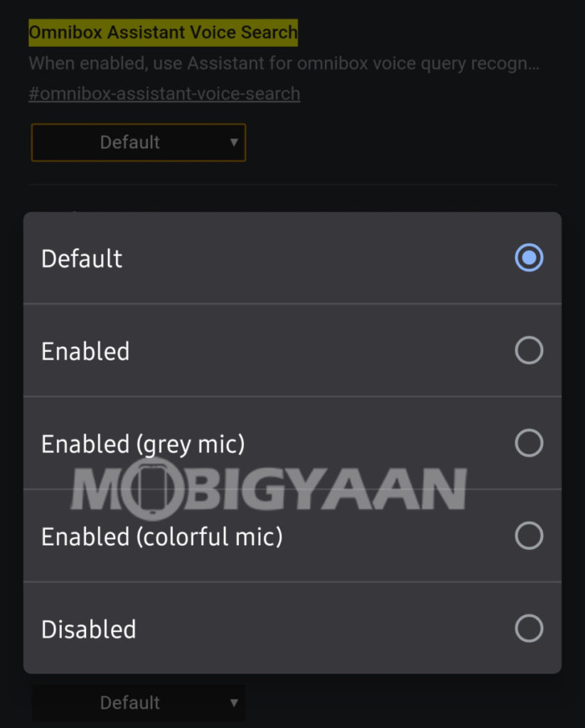Select the Disabled radio button
The image size is (585, 728).
coord(529,628)
